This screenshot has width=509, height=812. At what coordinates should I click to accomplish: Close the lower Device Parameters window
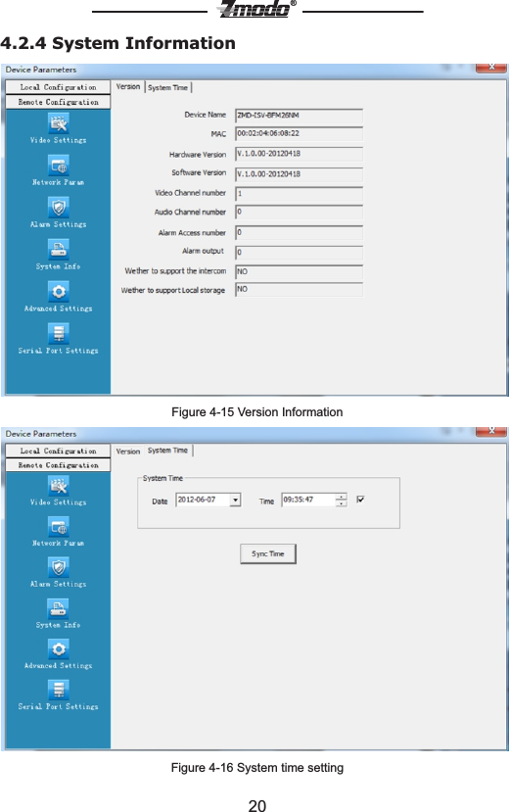491,431
